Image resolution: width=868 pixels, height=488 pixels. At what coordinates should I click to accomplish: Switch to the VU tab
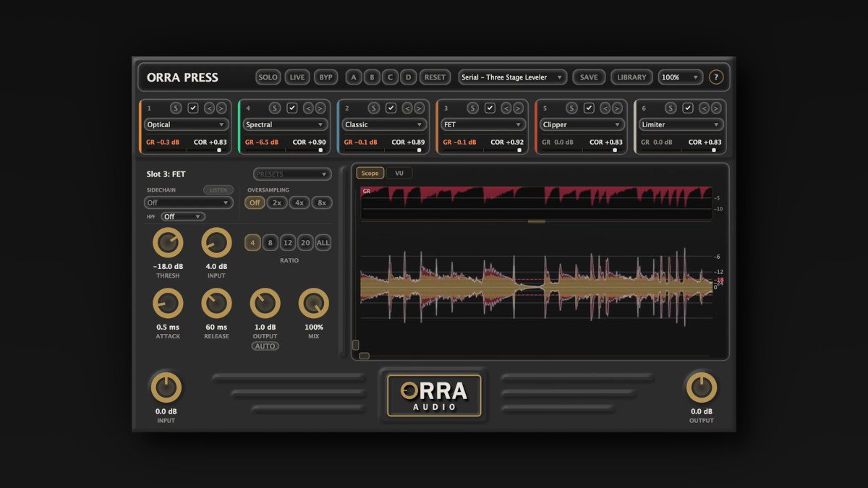(399, 174)
